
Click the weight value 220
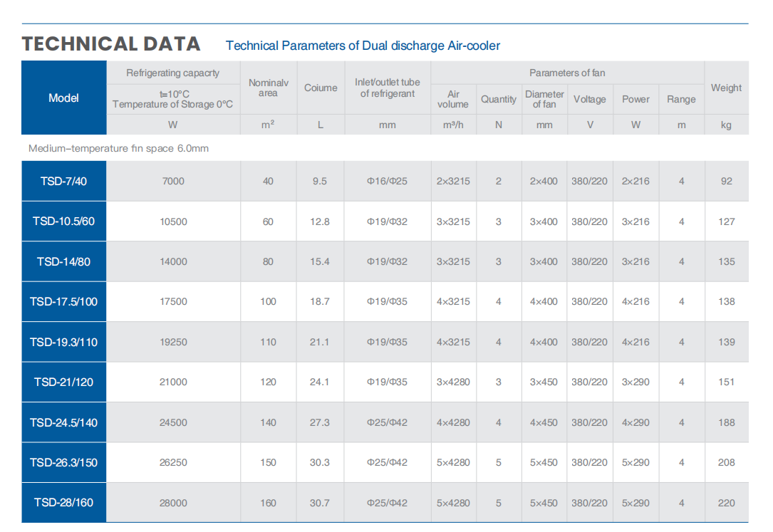tap(726, 503)
